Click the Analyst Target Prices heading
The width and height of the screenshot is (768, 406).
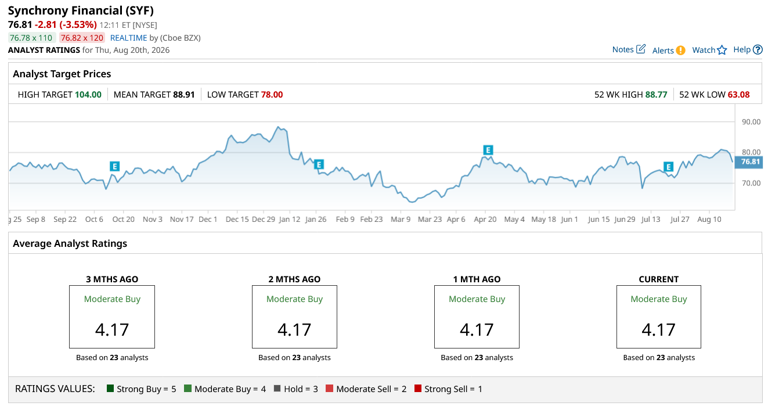click(62, 74)
